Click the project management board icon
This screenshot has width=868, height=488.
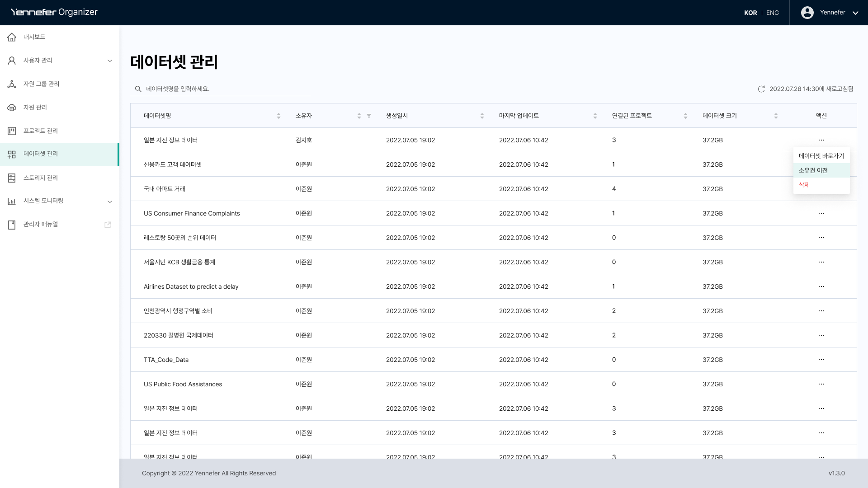12,131
